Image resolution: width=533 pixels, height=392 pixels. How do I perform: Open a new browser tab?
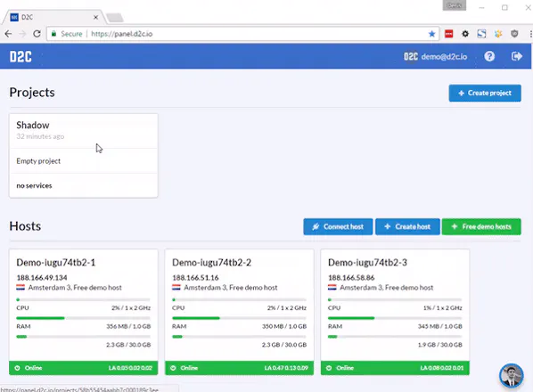[x=115, y=17]
